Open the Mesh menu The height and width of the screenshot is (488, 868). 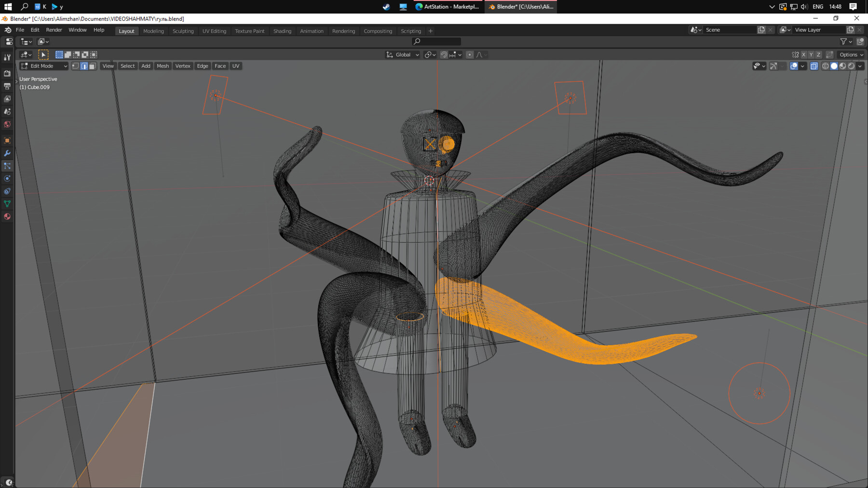(x=163, y=66)
